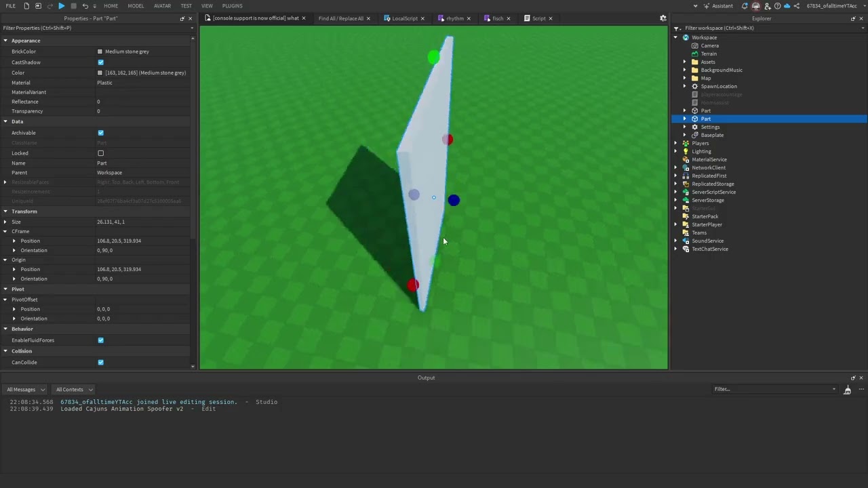The image size is (868, 488).
Task: Toggle the CastShadow checkbox
Action: 100,62
